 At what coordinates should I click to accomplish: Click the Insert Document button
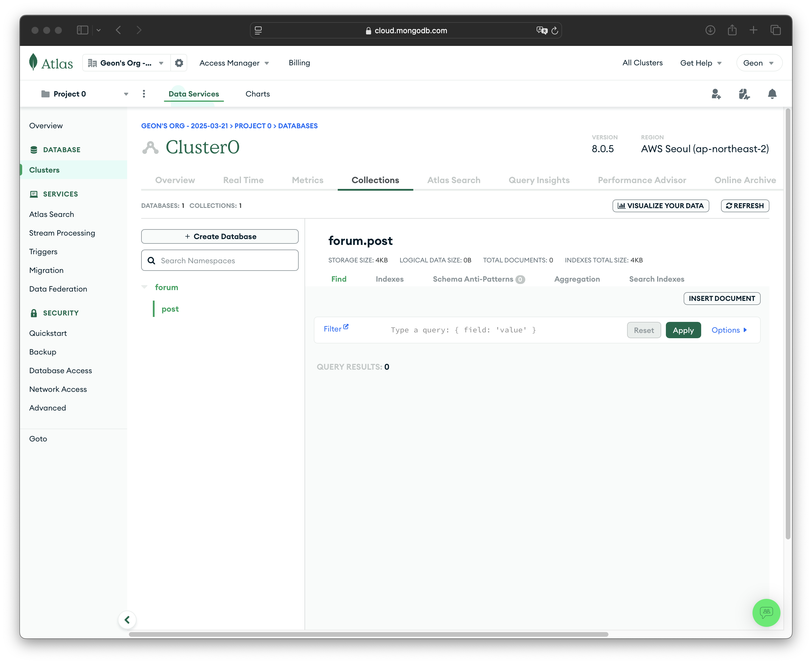(722, 299)
